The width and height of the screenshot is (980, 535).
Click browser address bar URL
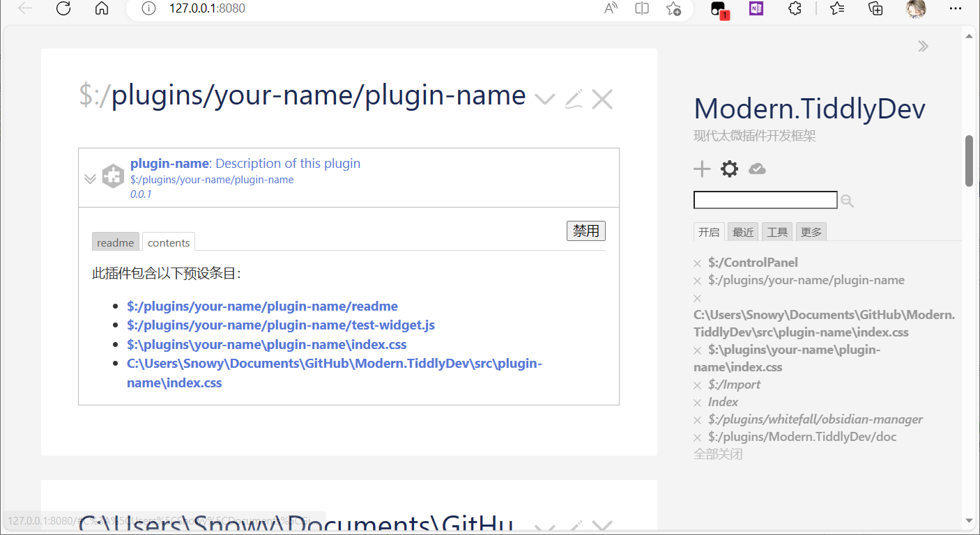(207, 8)
